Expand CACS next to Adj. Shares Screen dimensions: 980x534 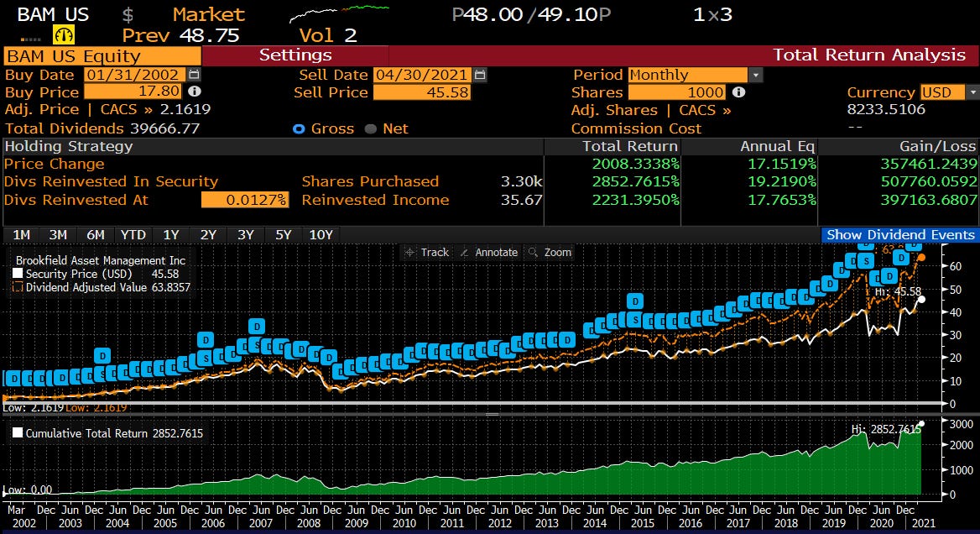point(705,110)
